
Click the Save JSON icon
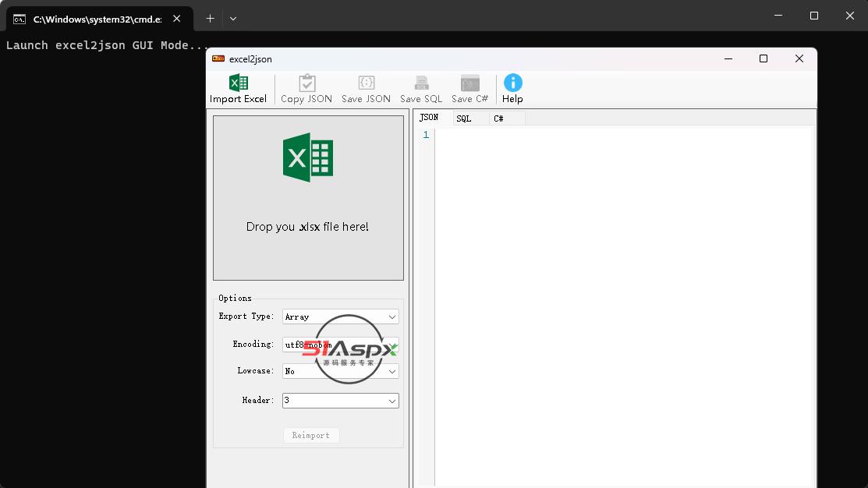click(367, 83)
